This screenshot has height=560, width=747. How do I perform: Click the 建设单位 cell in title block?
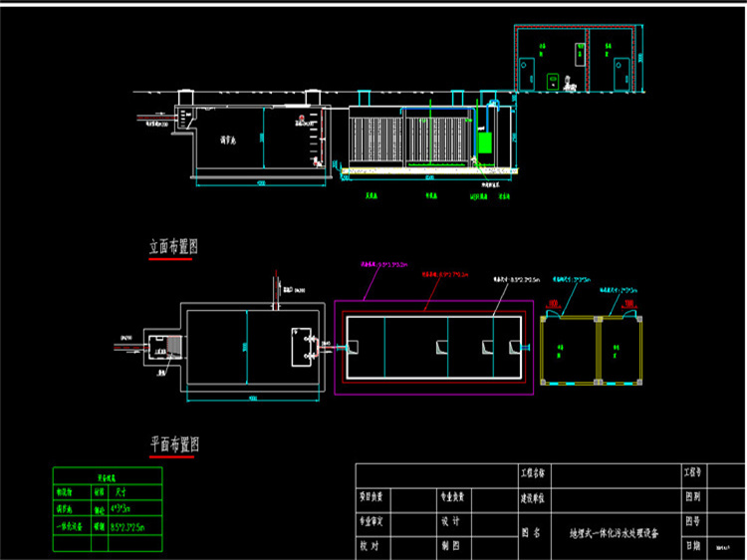[x=534, y=495]
